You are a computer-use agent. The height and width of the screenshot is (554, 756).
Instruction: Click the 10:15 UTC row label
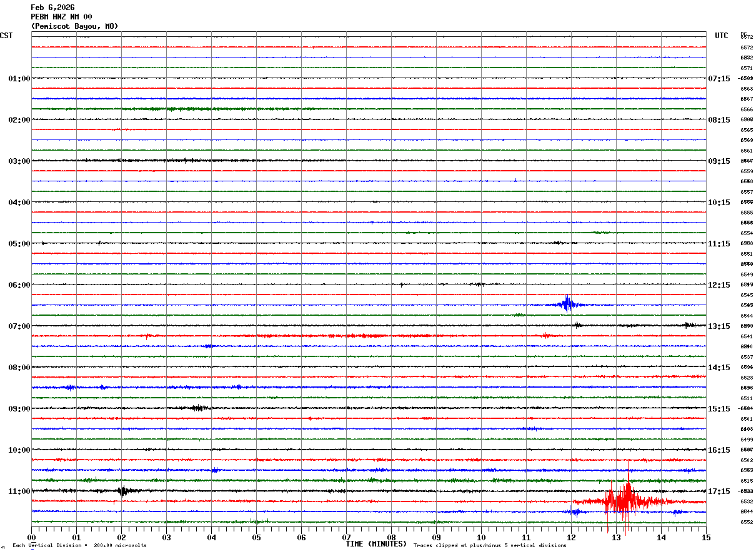click(719, 203)
